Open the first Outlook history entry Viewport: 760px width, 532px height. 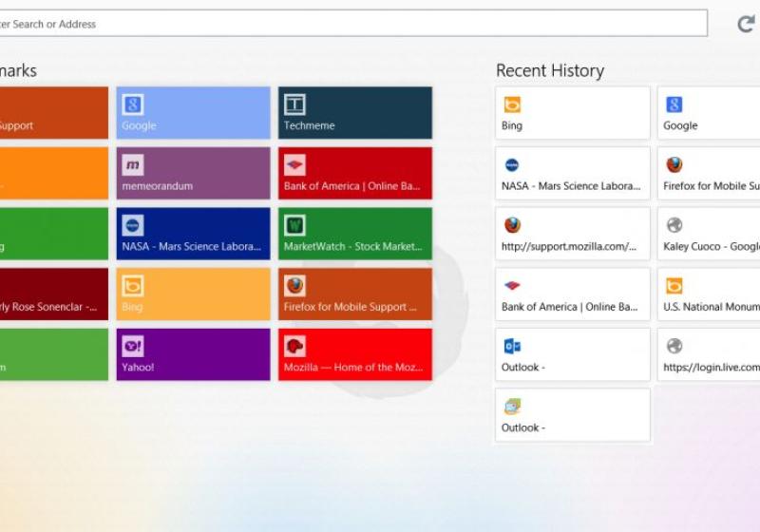(x=572, y=354)
